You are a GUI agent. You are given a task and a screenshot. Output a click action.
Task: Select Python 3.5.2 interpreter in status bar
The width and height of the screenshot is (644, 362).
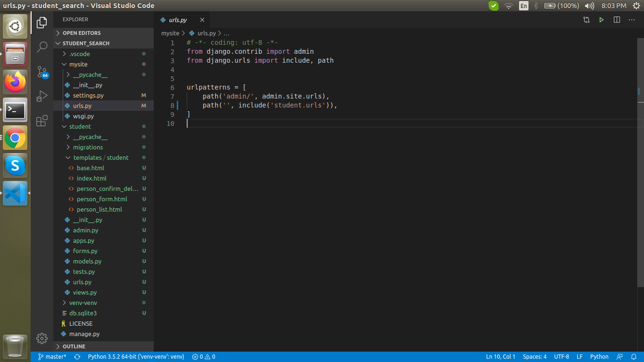pyautogui.click(x=136, y=357)
